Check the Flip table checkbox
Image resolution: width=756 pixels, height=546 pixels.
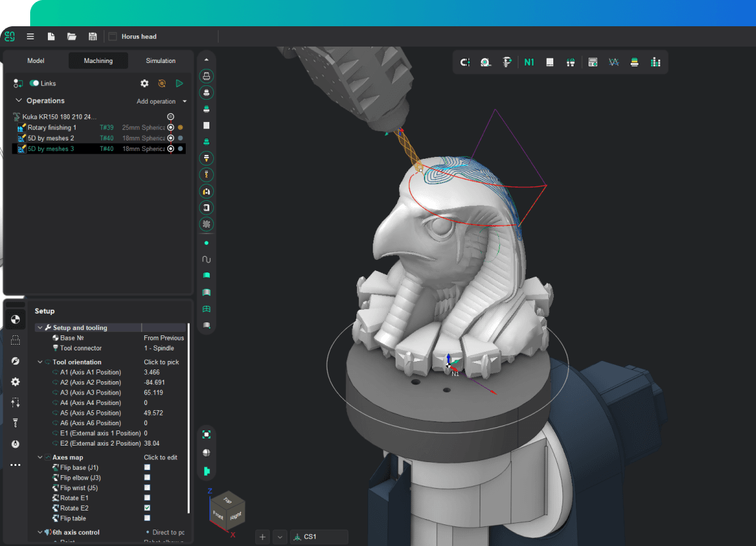[x=147, y=518]
